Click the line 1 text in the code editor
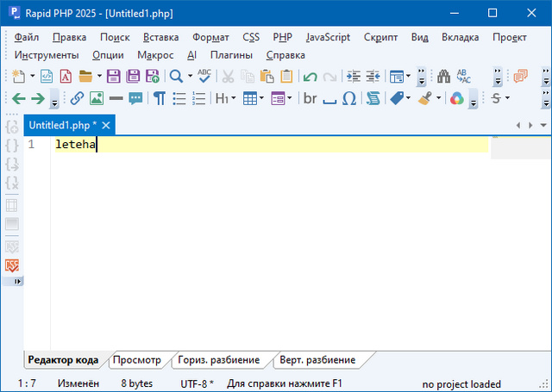The image size is (552, 392). point(76,145)
